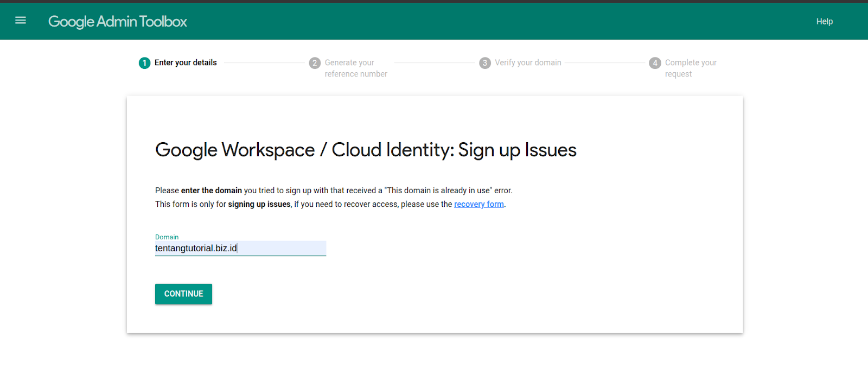Image resolution: width=868 pixels, height=387 pixels.
Task: Click the small 'Domain' field label
Action: (167, 237)
